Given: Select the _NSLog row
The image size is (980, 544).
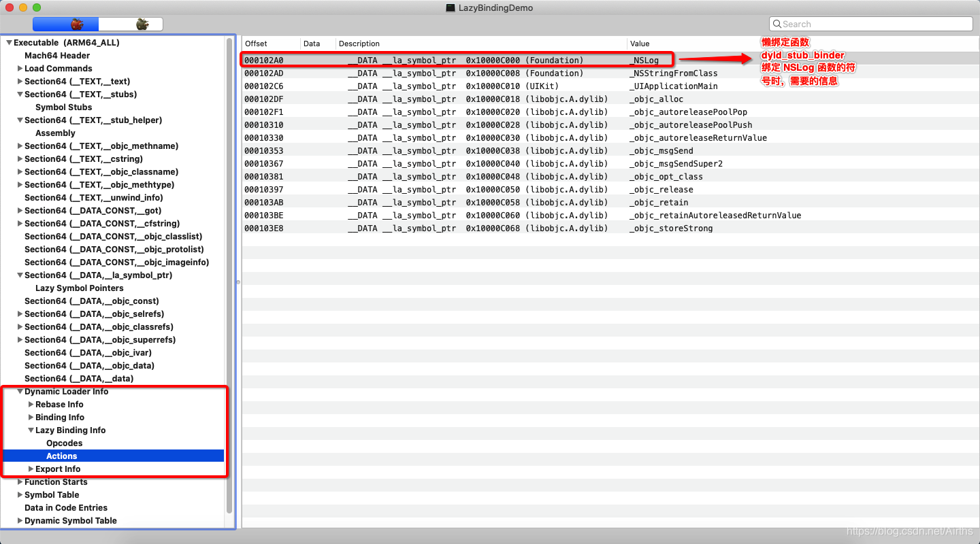Looking at the screenshot, I should (610, 61).
